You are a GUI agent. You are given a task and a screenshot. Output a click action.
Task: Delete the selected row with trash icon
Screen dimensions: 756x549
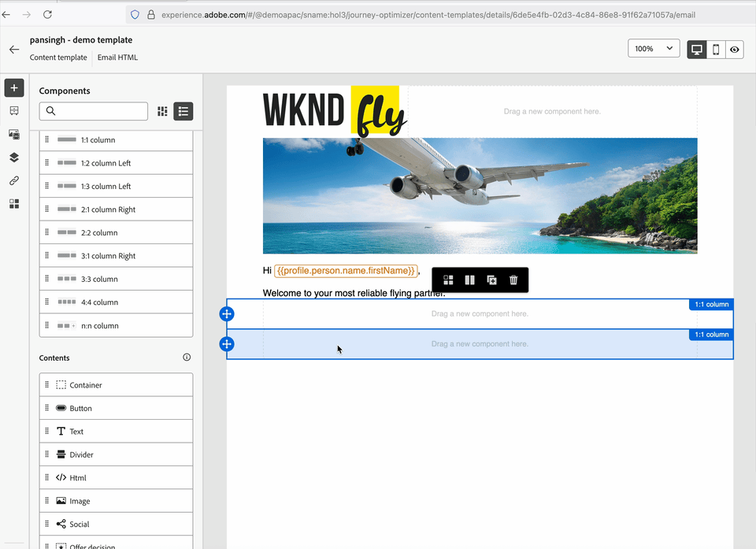pos(513,280)
